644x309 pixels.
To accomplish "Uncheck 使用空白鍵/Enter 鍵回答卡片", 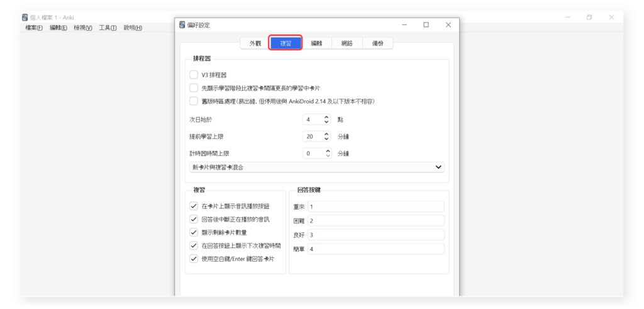I will 194,259.
